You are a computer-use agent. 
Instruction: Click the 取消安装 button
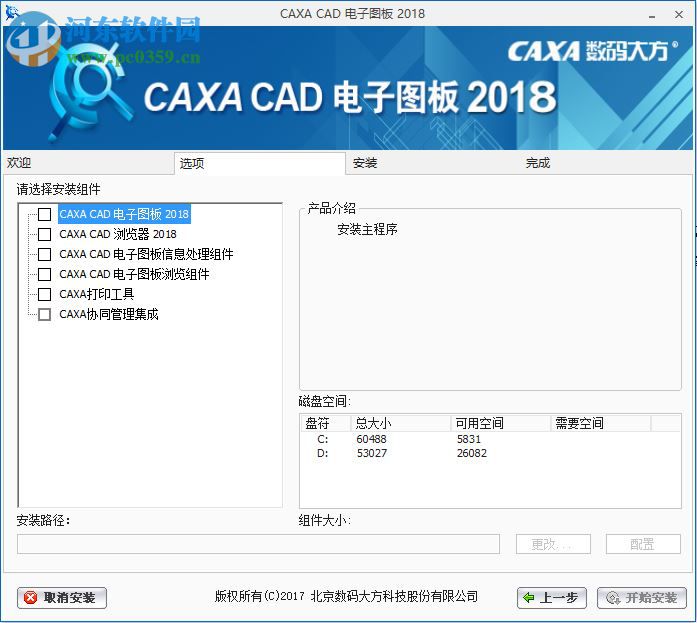coord(62,598)
